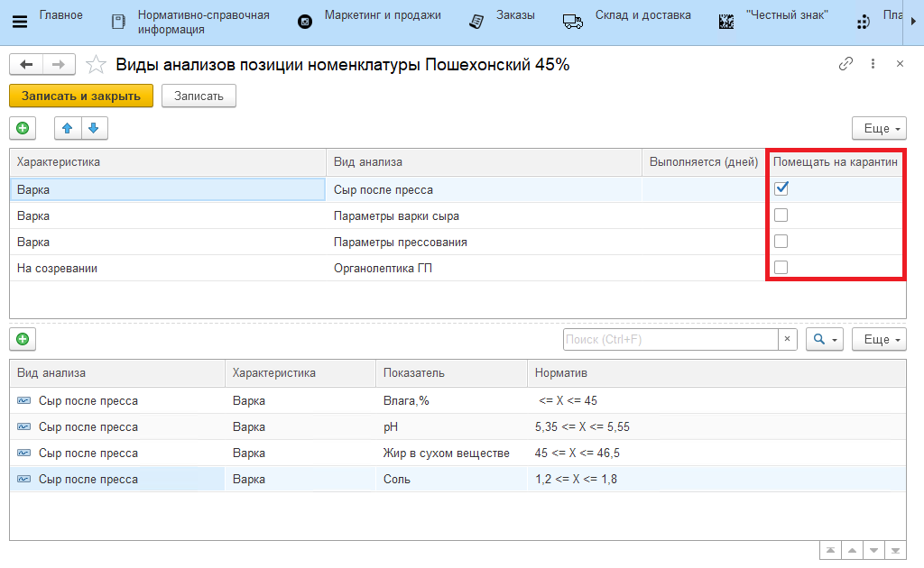Uncheck quarantine for Сыр после пресса

(781, 189)
